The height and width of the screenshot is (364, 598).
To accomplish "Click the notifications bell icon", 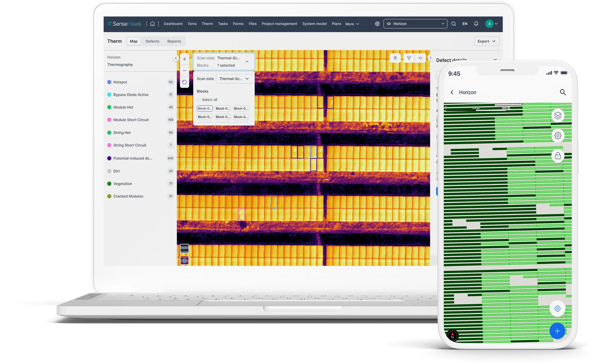I will pos(476,24).
